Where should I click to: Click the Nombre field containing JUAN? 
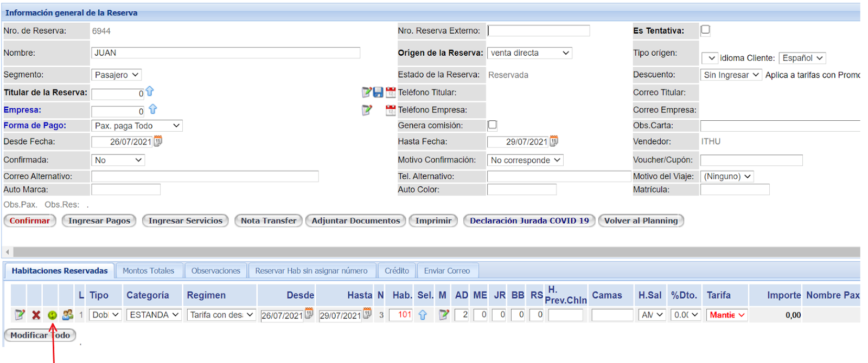226,53
